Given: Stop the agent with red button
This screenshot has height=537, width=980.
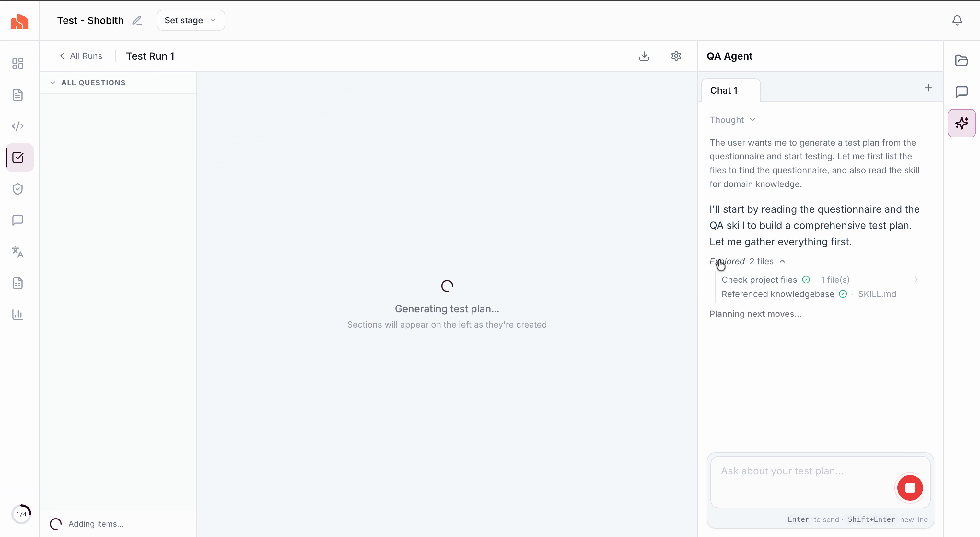Looking at the screenshot, I should pyautogui.click(x=910, y=487).
